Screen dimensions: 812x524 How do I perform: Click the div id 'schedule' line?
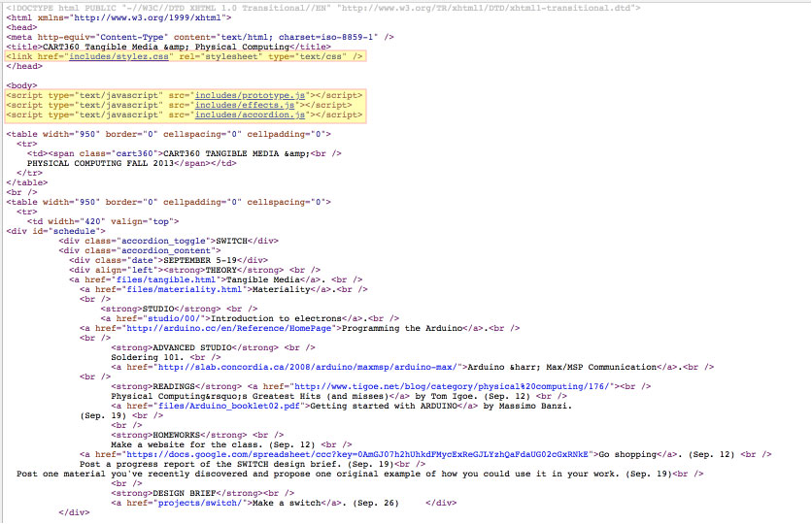point(56,231)
